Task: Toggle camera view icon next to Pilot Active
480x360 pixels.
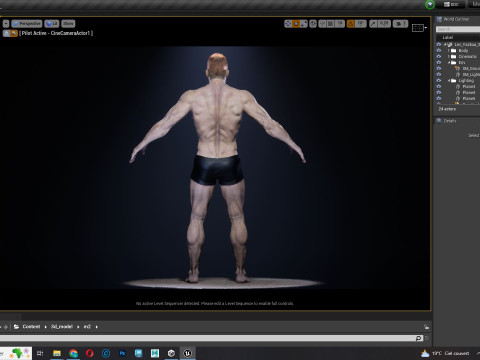Action: (14, 33)
